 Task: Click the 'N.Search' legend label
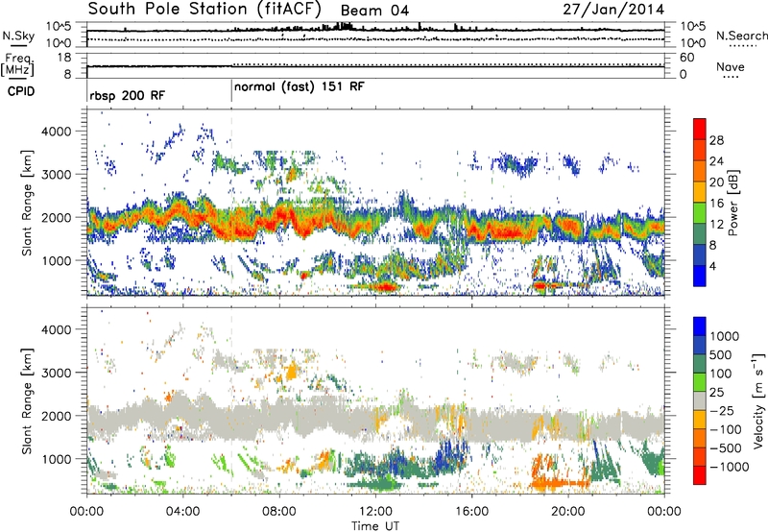[741, 36]
